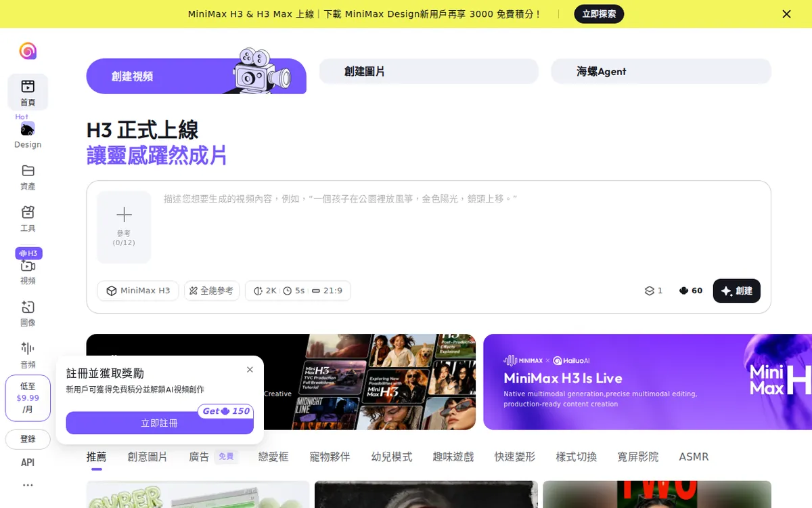
Task: Click the 創建 generate button
Action: point(736,291)
